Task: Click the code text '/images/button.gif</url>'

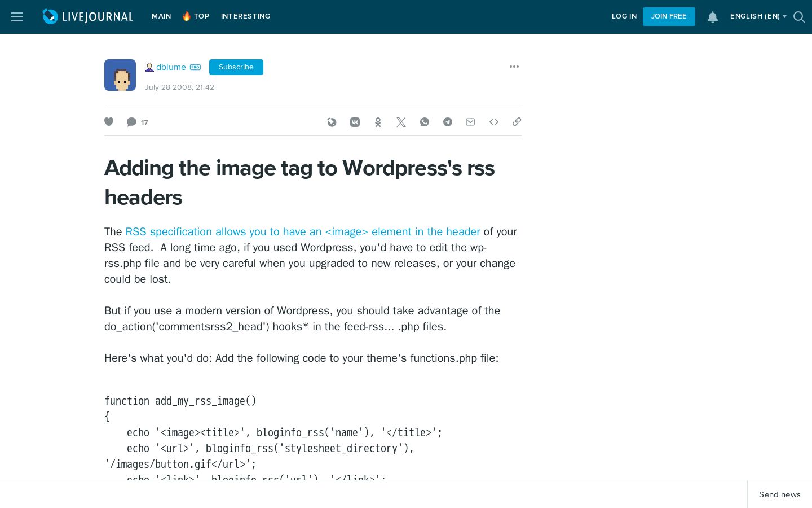Action: pos(180,464)
